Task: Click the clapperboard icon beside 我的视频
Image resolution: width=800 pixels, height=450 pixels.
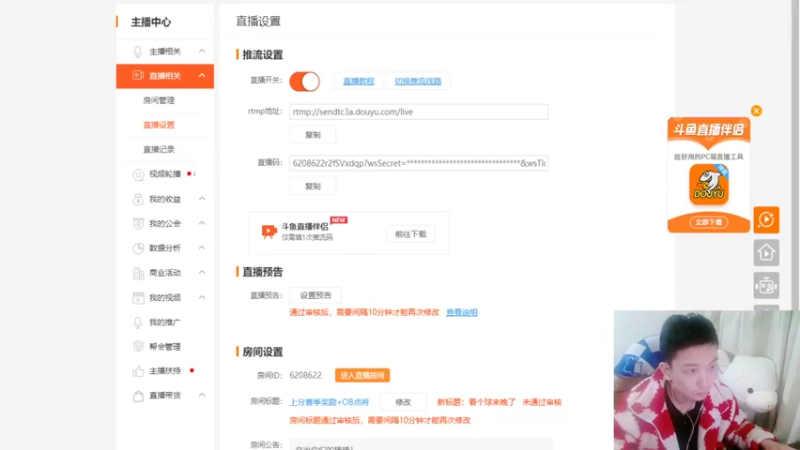Action: point(138,298)
